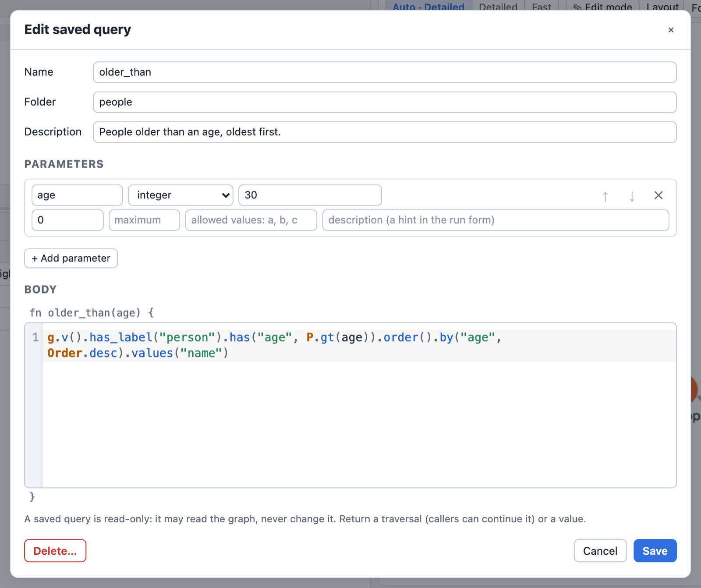Edit the default value 30 field
Image resolution: width=701 pixels, height=588 pixels.
click(310, 195)
